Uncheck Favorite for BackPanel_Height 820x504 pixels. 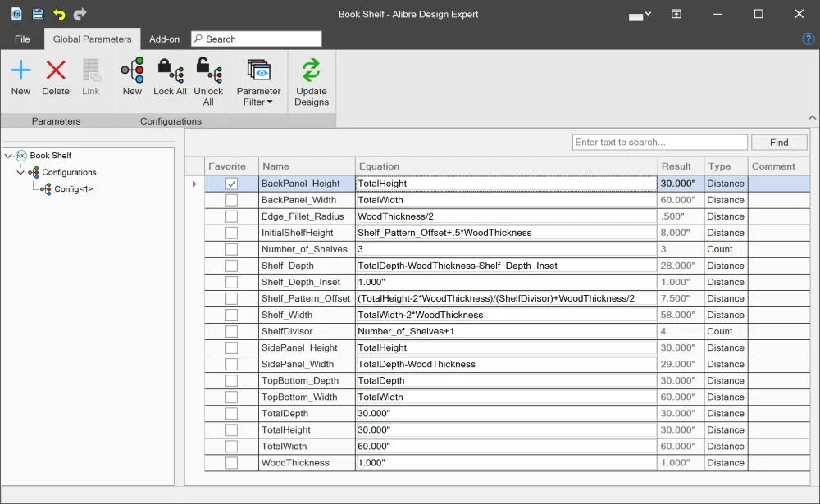(x=232, y=184)
